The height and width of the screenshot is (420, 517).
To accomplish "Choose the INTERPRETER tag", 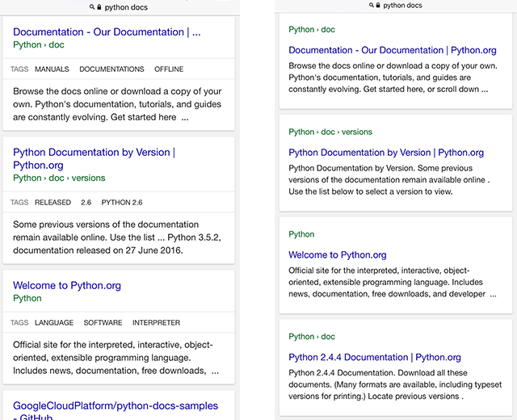I will coord(156,323).
